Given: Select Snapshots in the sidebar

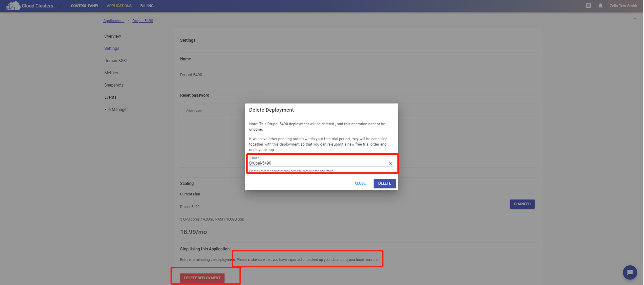Looking at the screenshot, I should [x=114, y=85].
